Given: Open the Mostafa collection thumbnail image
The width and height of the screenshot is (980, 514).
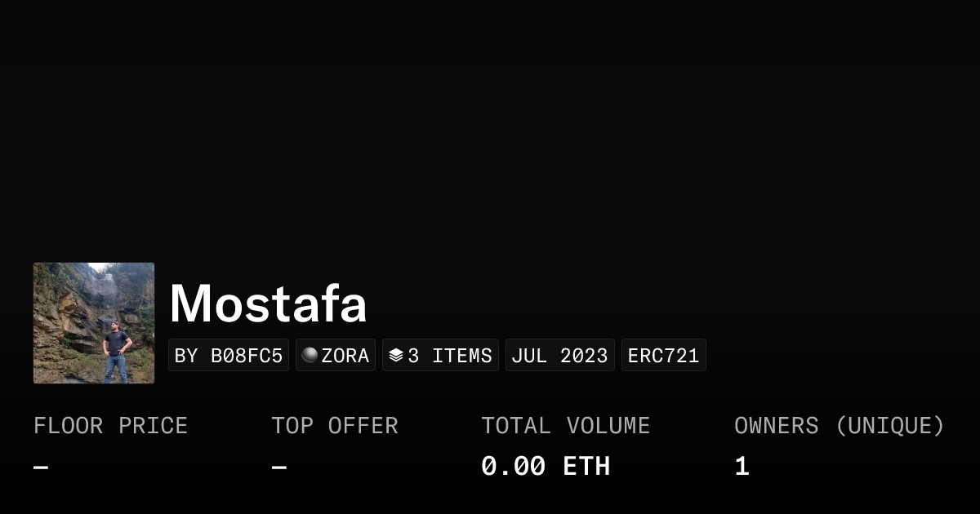Looking at the screenshot, I should point(94,323).
